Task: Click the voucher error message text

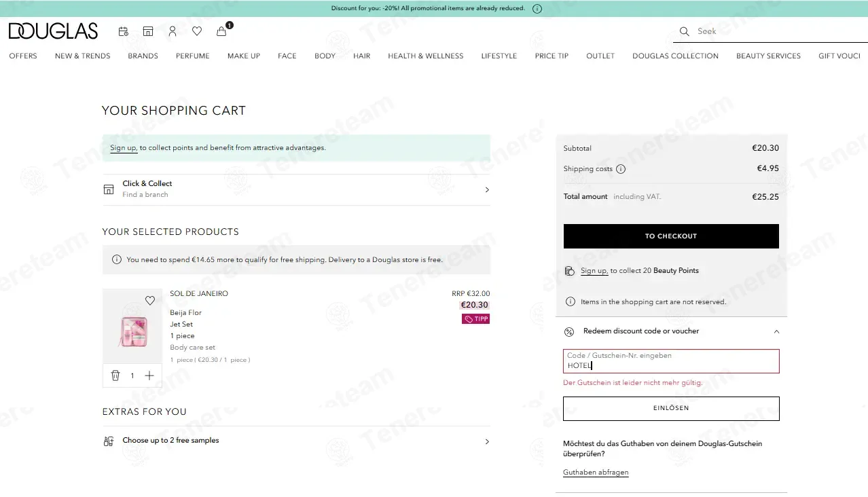Action: (x=633, y=383)
